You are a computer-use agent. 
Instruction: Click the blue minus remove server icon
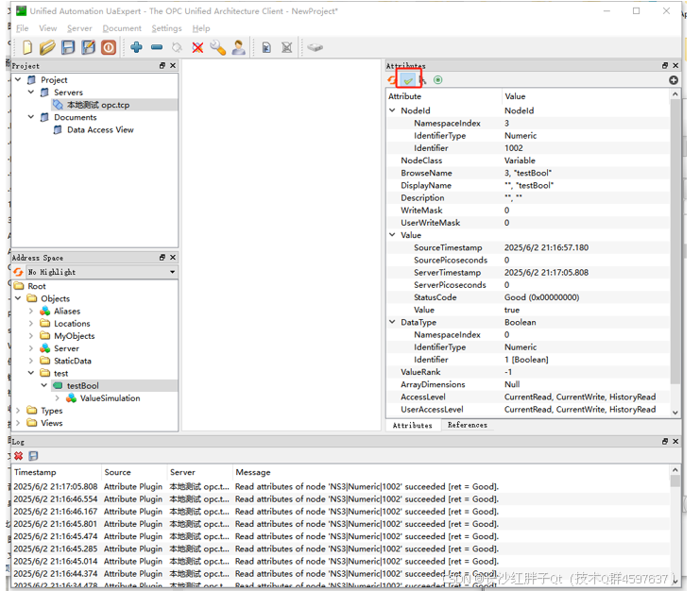(157, 47)
